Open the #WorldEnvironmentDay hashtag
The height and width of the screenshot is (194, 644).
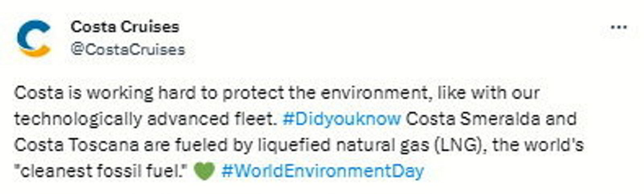pos(322,171)
